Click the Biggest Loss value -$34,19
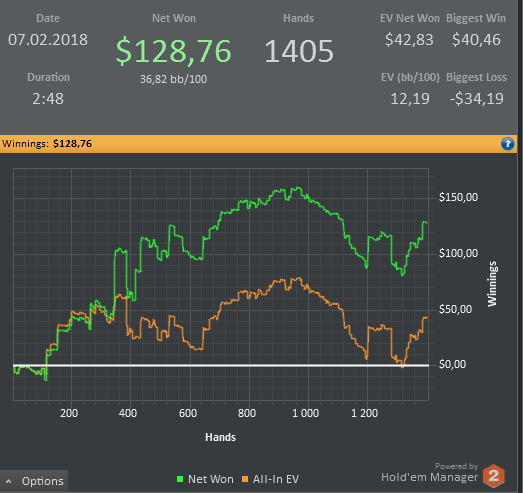This screenshot has height=493, width=523. coord(477,99)
